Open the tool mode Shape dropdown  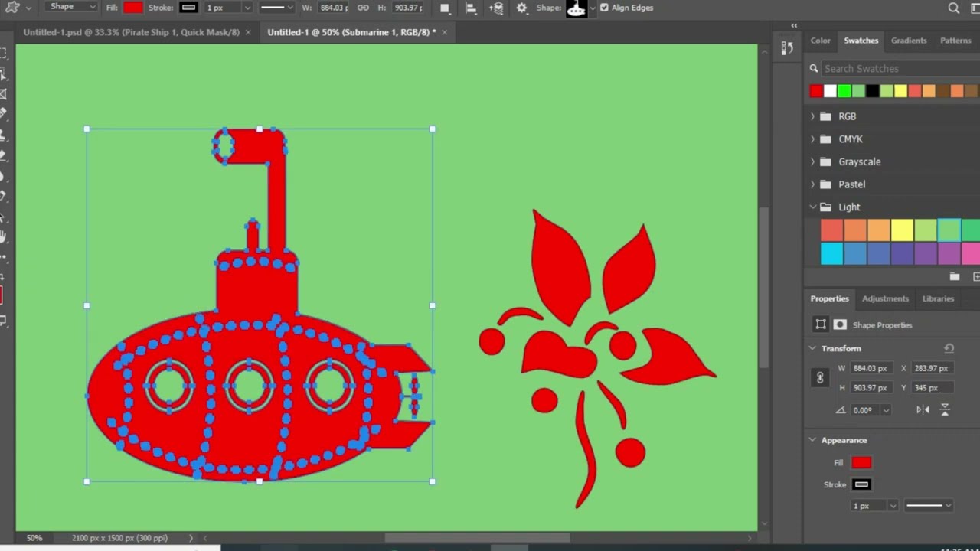[71, 7]
